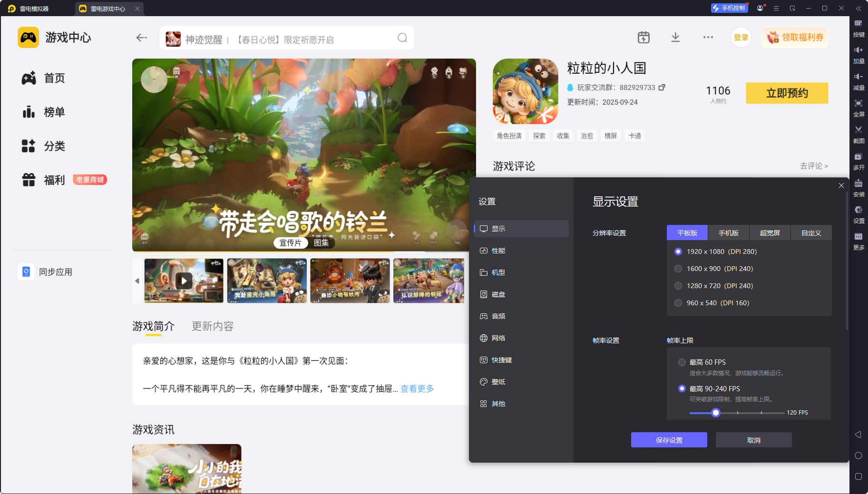Select 1920 x 1080 (DPI 280) resolution
This screenshot has width=868, height=494.
point(715,252)
